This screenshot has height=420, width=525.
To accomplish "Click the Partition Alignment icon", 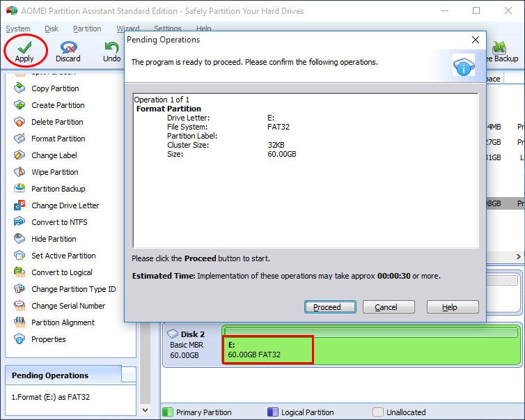I will pyautogui.click(x=19, y=322).
